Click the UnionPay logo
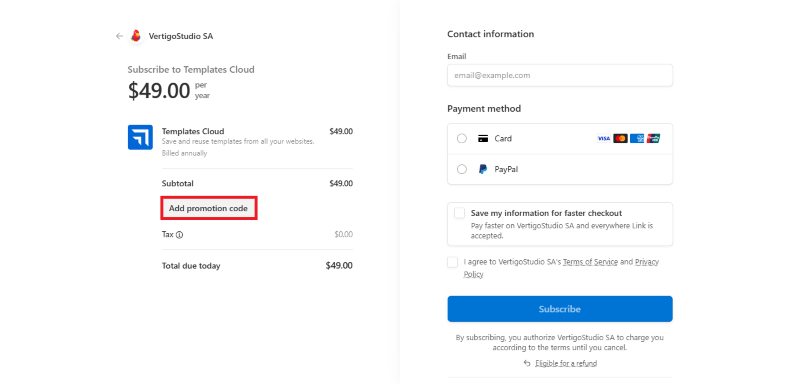Viewport: 800px width, 384px height. [654, 138]
